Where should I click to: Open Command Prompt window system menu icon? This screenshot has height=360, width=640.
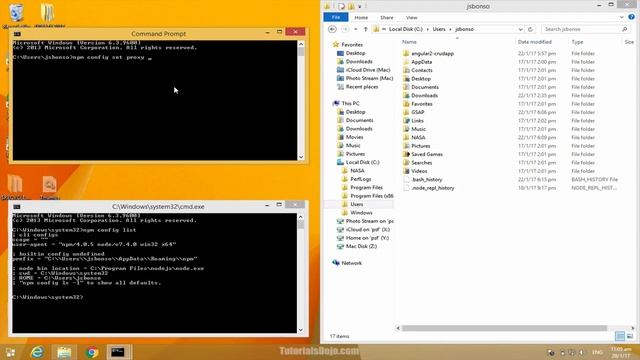pos(17,34)
